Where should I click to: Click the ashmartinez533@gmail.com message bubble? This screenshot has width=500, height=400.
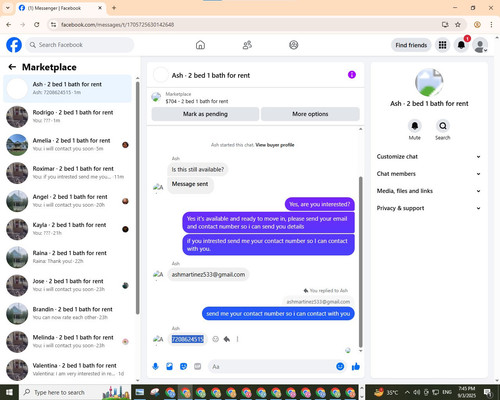tap(208, 274)
